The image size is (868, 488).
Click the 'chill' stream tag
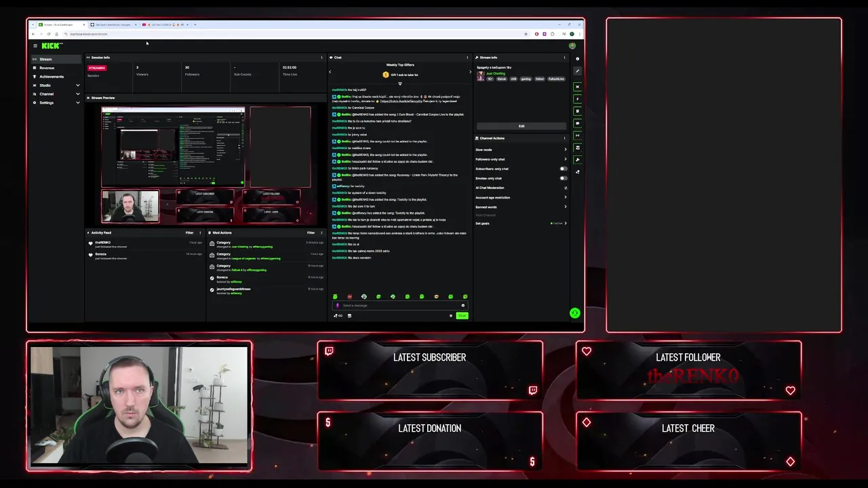click(513, 79)
